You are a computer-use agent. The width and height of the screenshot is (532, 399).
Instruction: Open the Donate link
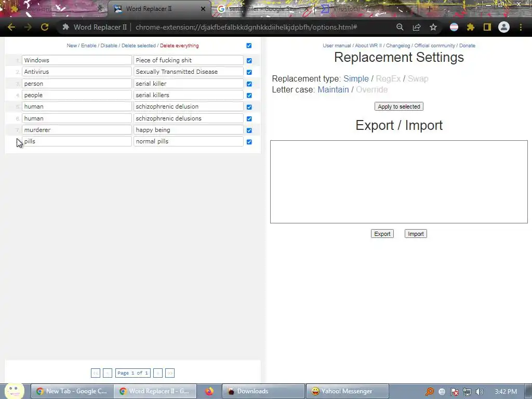point(467,46)
